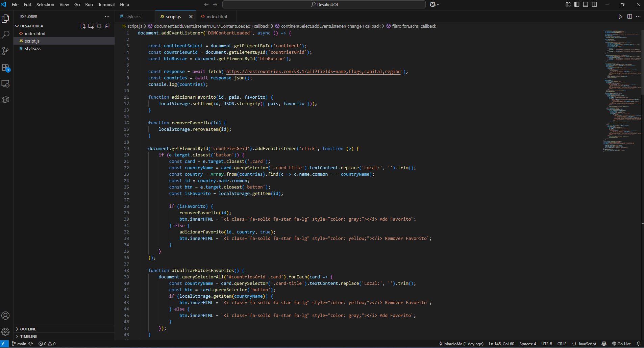Toggle the Panel layout button
The width and height of the screenshot is (644, 348).
[x=586, y=4]
